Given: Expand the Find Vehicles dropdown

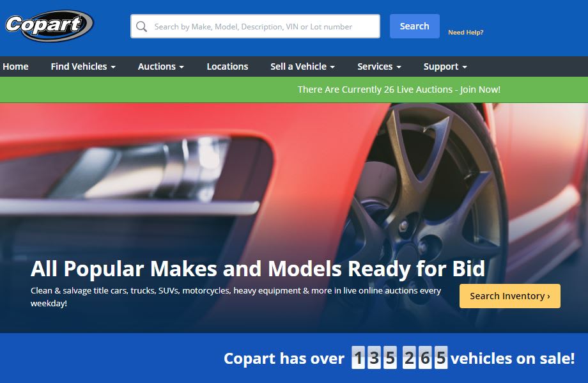Looking at the screenshot, I should coord(83,66).
